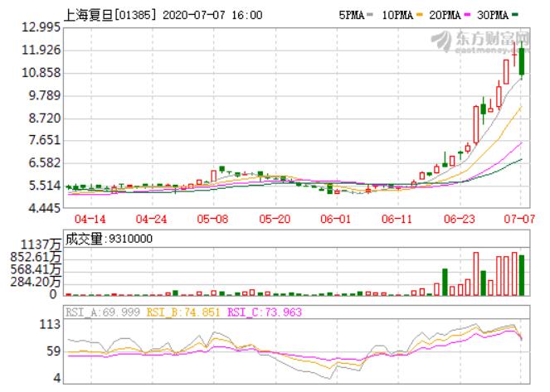Click the 20PMA legend label
Viewport: 550px width, 392px height.
(x=445, y=15)
